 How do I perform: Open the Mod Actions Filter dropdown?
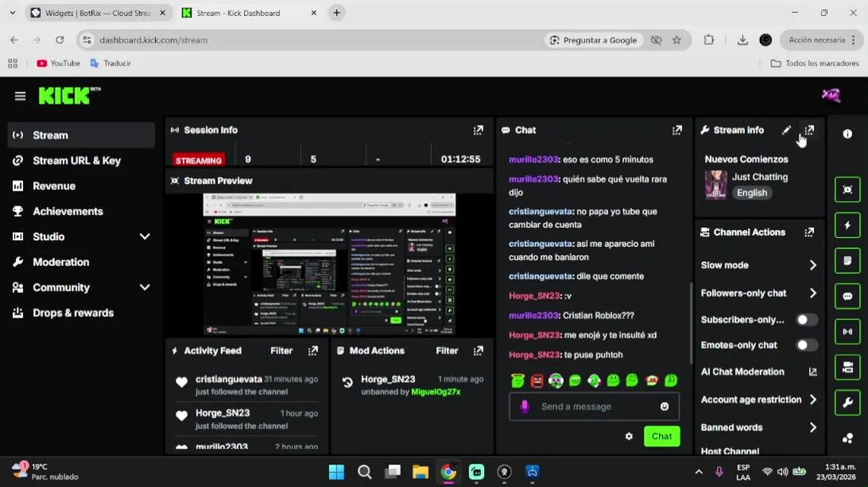click(447, 350)
